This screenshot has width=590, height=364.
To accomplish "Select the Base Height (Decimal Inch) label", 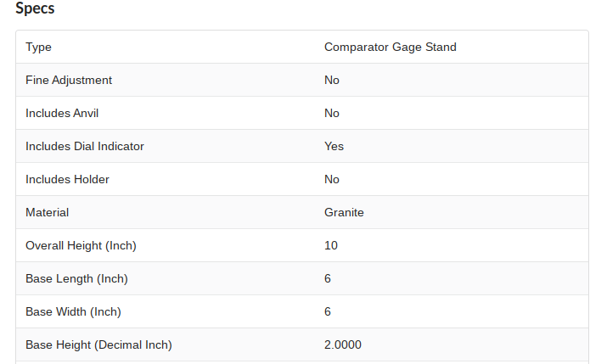I will click(x=98, y=345).
